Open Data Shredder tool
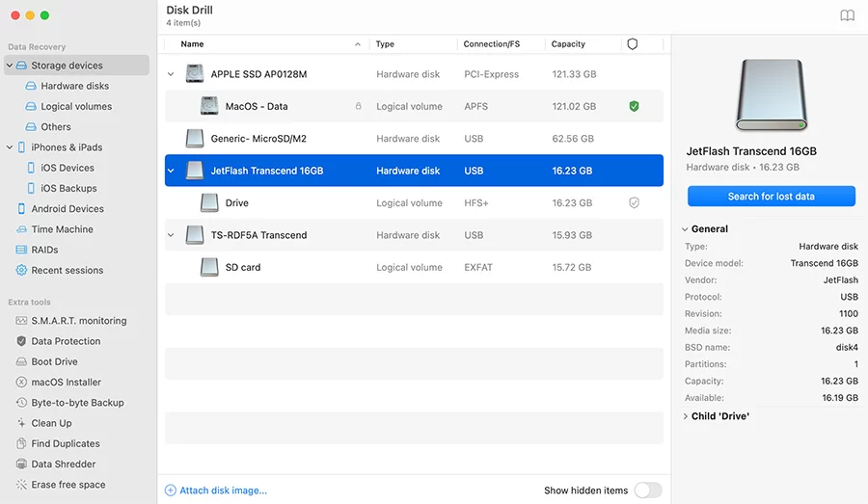868x504 pixels. coord(56,464)
